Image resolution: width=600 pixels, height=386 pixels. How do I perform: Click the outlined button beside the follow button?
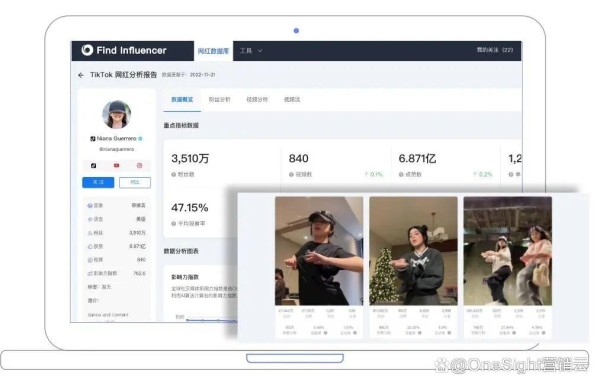(135, 182)
